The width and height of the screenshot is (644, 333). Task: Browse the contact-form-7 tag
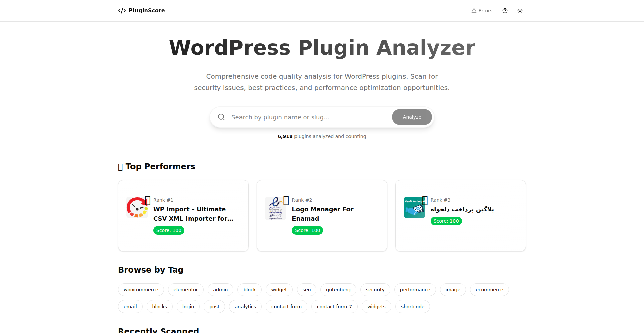click(334, 306)
